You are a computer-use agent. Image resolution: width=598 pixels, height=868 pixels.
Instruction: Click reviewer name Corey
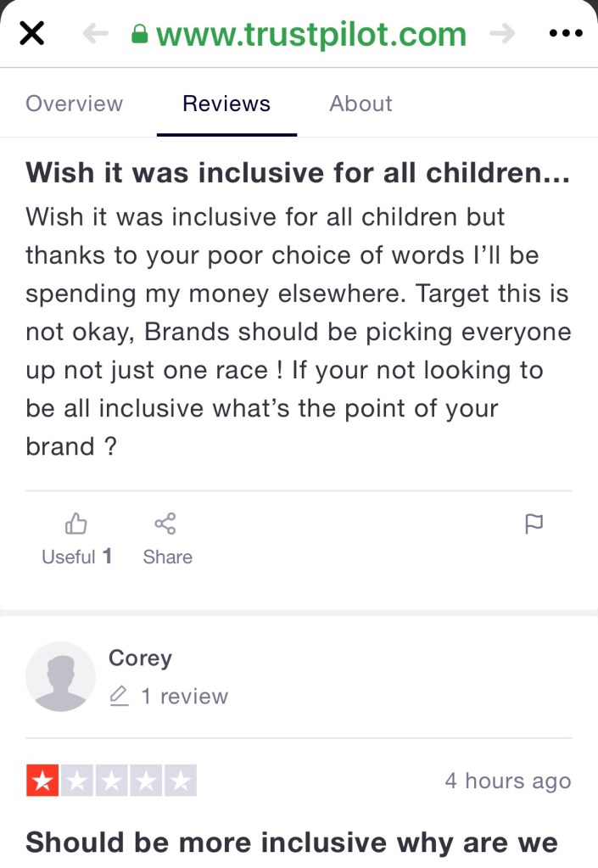point(140,658)
